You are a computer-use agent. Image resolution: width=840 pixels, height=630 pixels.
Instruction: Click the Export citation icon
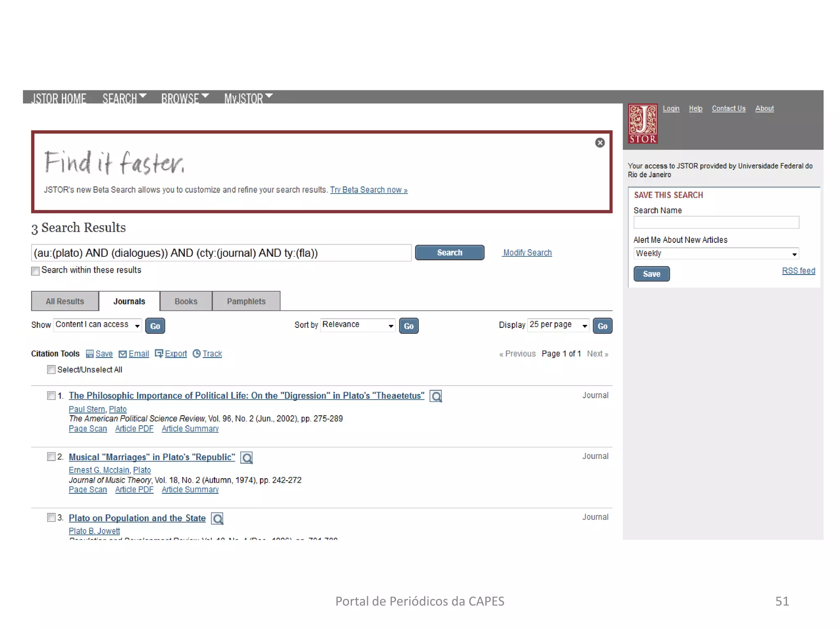[x=159, y=354]
